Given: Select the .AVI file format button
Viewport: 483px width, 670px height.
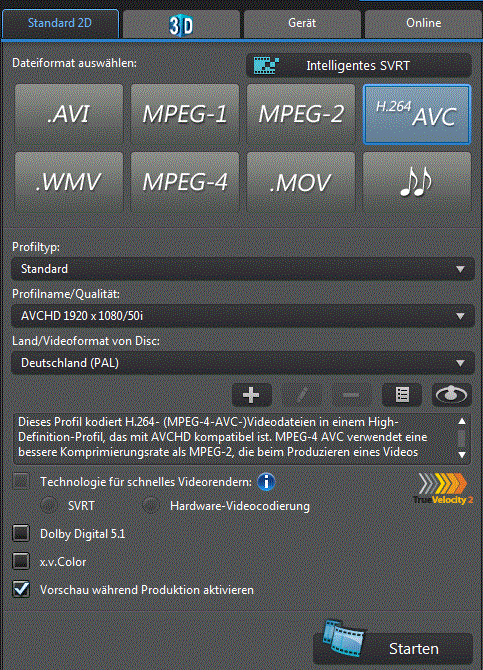Looking at the screenshot, I should pyautogui.click(x=69, y=114).
